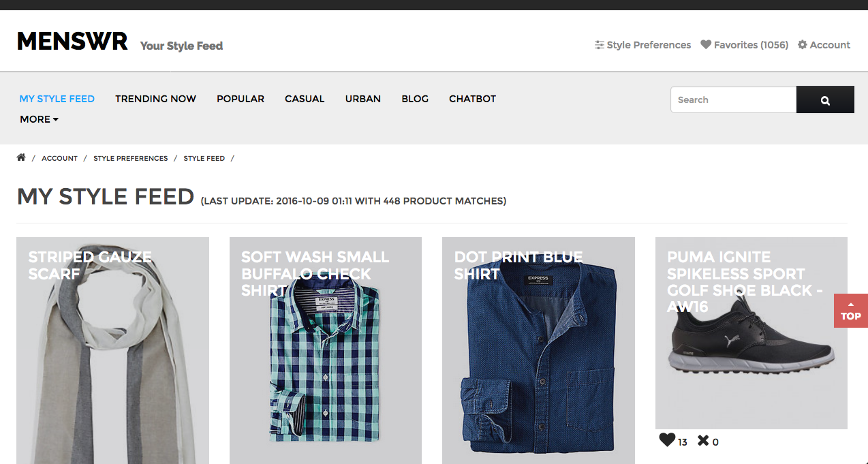Switch to the TRENDING NOW tab
Screen dimensions: 868x464
[155, 99]
